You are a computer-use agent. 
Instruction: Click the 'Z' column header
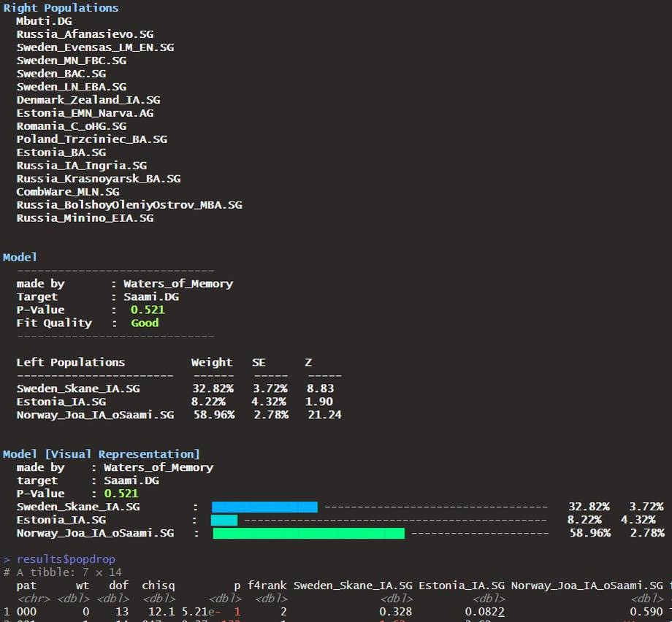[308, 362]
